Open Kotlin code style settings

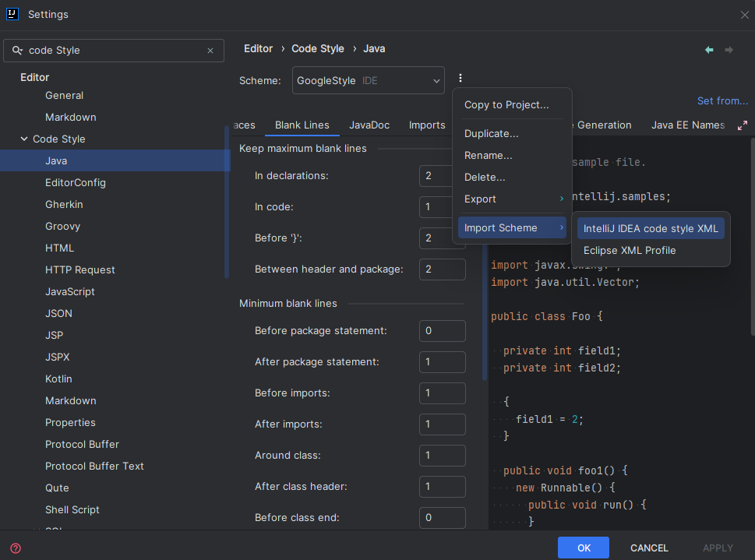(58, 379)
